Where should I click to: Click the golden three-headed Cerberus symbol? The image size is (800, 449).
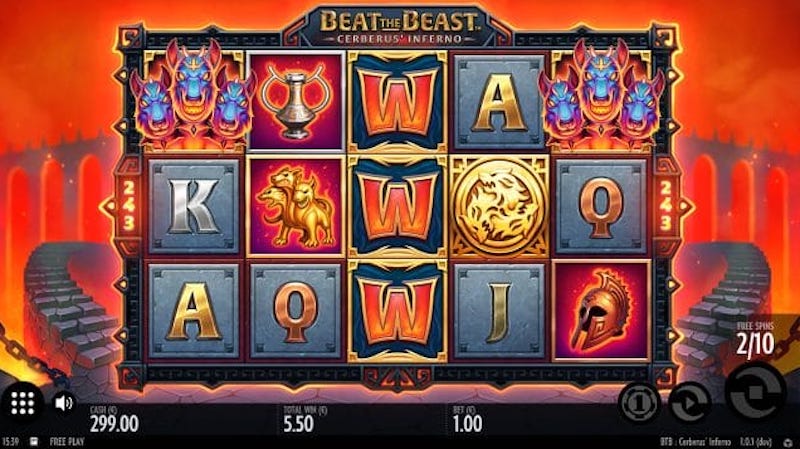pyautogui.click(x=295, y=206)
